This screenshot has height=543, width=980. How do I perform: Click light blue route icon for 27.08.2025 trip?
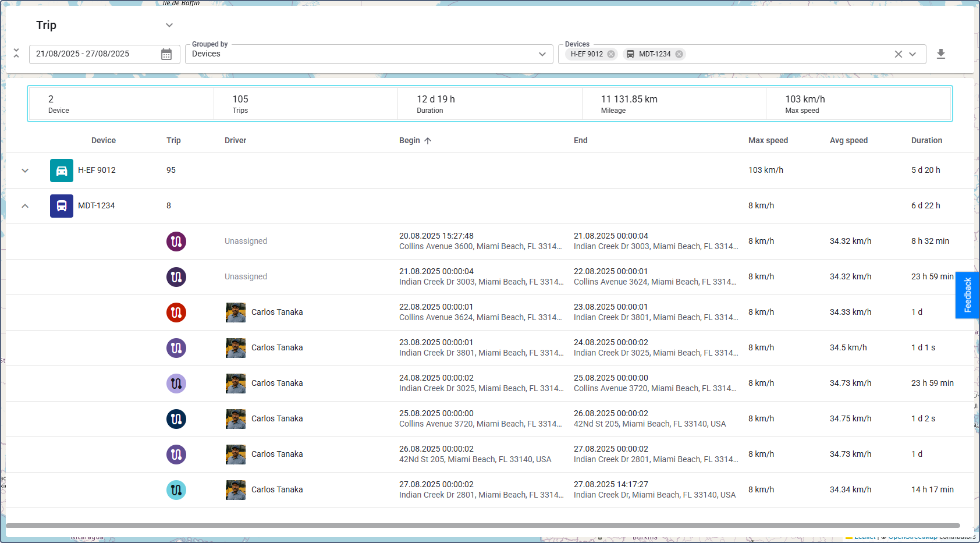(x=176, y=490)
